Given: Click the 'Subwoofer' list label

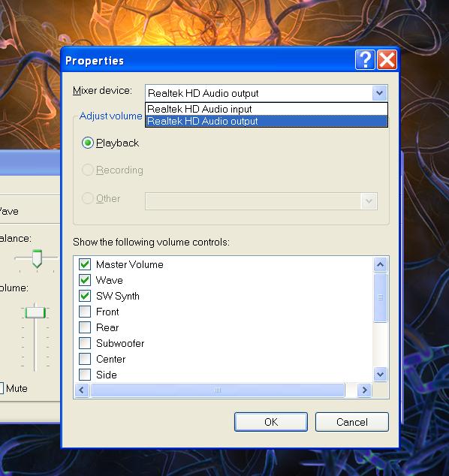Looking at the screenshot, I should click(120, 343).
